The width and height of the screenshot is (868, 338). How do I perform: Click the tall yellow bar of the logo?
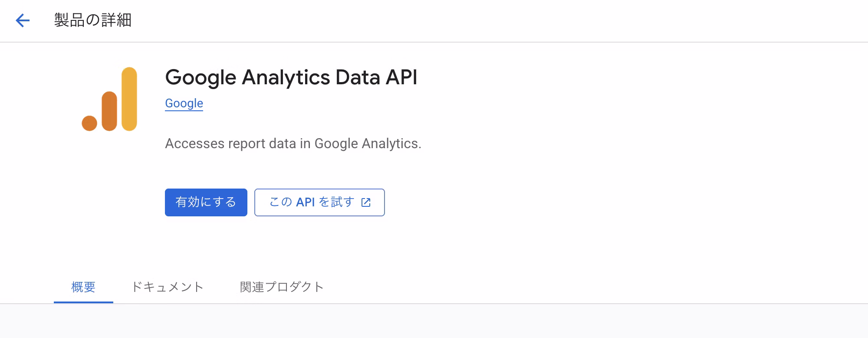[129, 99]
